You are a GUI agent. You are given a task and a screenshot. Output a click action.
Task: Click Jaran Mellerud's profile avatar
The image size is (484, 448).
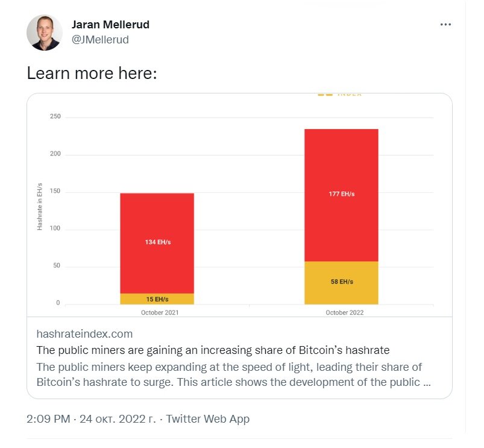coord(45,33)
